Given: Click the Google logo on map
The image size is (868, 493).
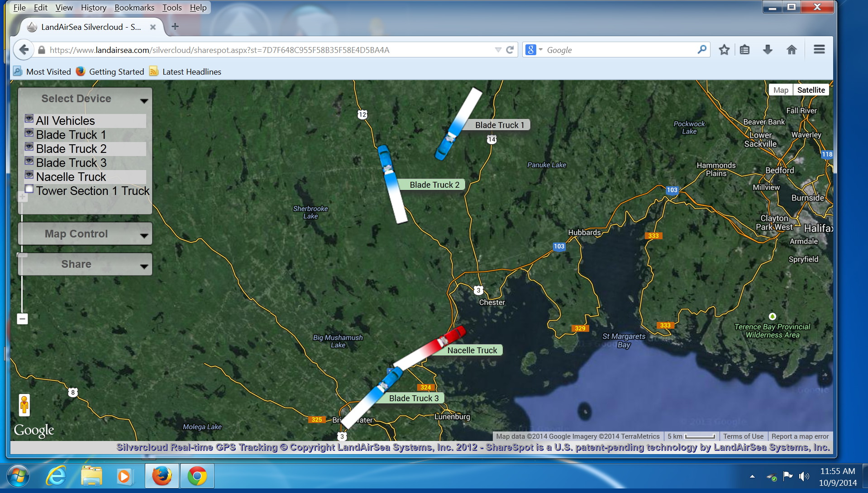Looking at the screenshot, I should pyautogui.click(x=34, y=430).
